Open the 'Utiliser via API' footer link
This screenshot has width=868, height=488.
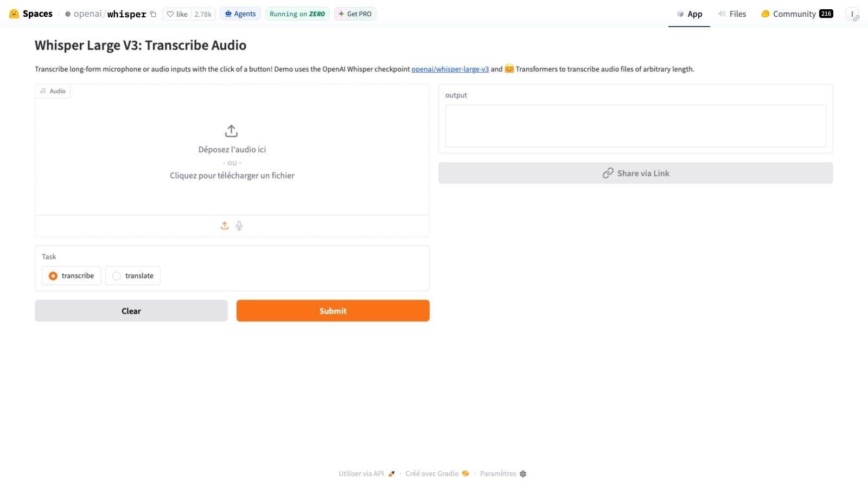tap(367, 473)
